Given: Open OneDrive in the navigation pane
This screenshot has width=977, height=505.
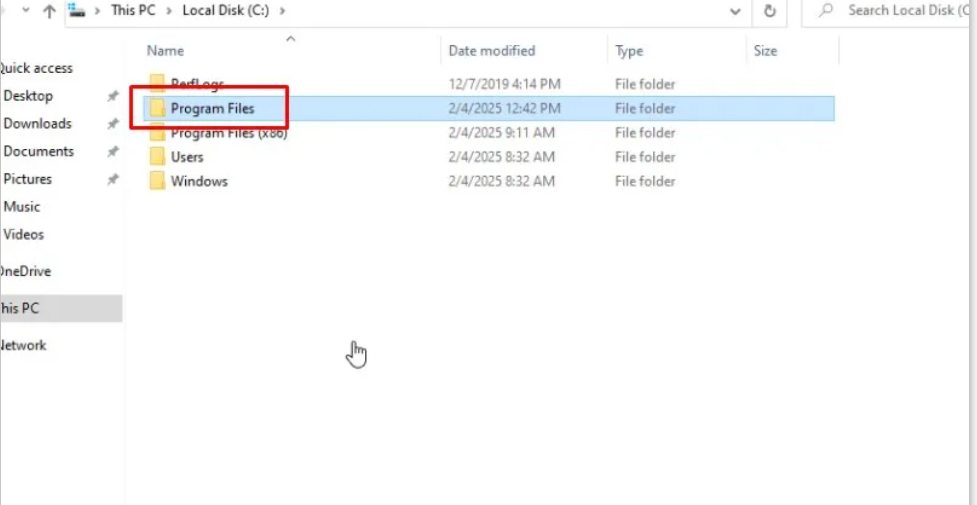Looking at the screenshot, I should pyautogui.click(x=26, y=271).
